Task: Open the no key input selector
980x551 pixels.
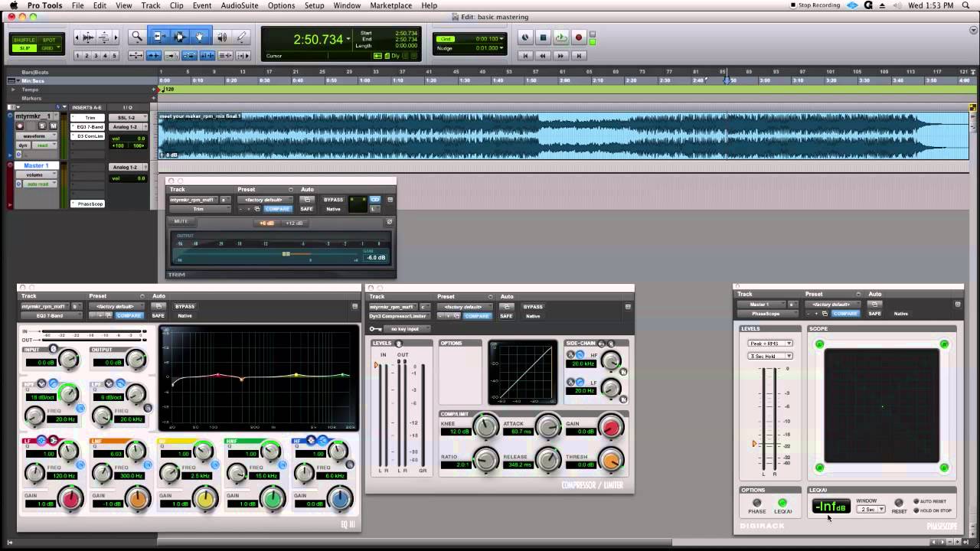Action: (x=408, y=329)
